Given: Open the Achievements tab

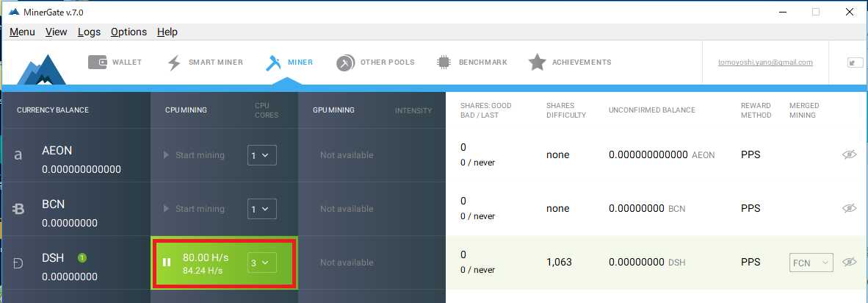Looking at the screenshot, I should [569, 62].
